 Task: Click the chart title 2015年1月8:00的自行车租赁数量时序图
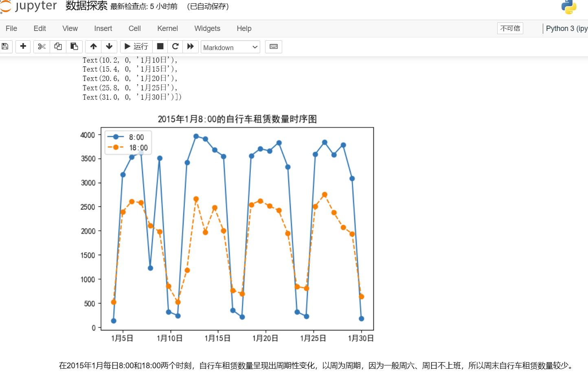tap(237, 119)
